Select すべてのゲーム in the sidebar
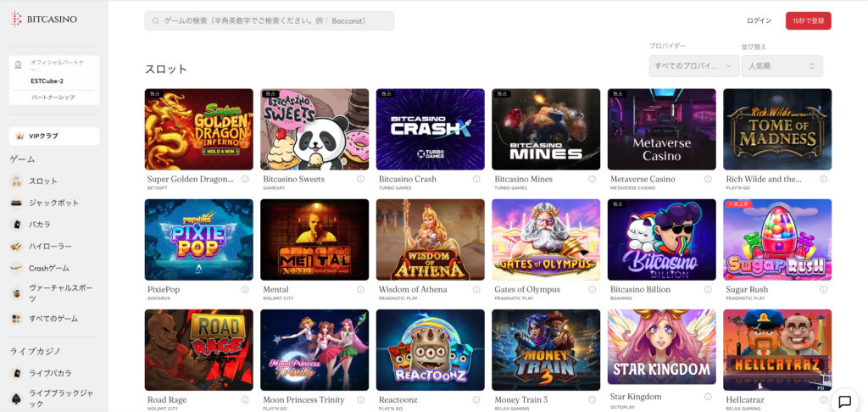 click(x=53, y=319)
